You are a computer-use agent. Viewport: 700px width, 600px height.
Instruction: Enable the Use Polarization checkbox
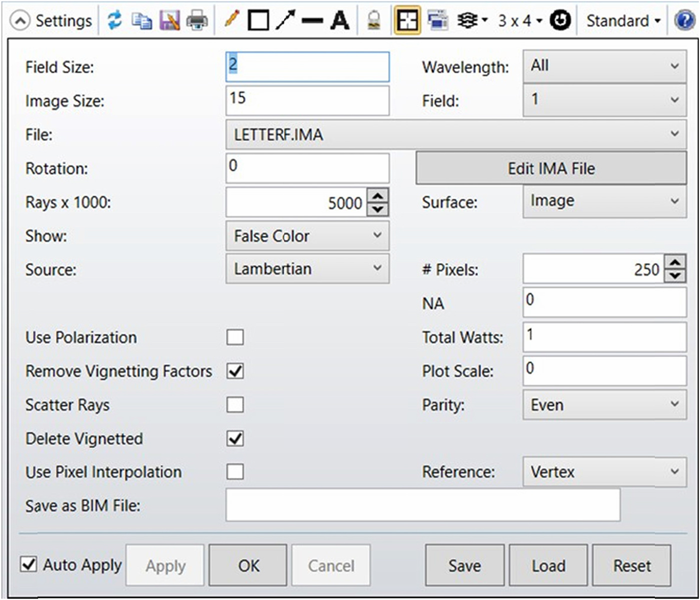(235, 337)
